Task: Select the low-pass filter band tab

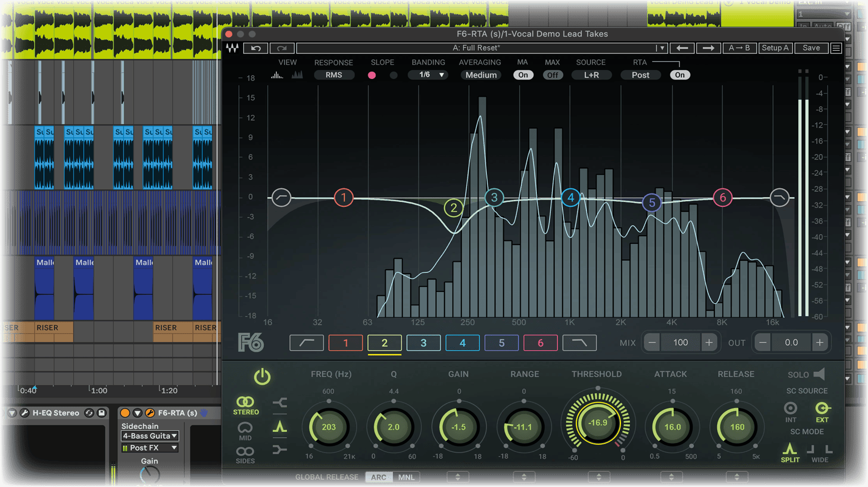Action: click(579, 343)
